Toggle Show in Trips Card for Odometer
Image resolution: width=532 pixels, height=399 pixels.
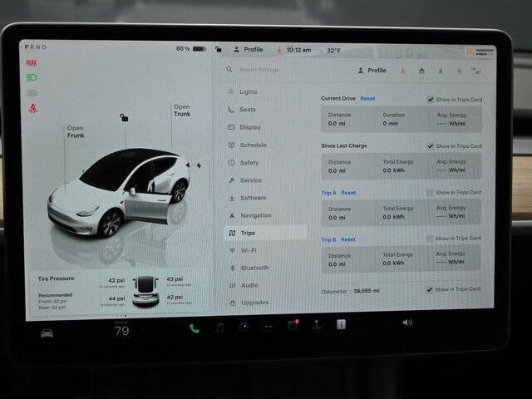click(x=429, y=289)
